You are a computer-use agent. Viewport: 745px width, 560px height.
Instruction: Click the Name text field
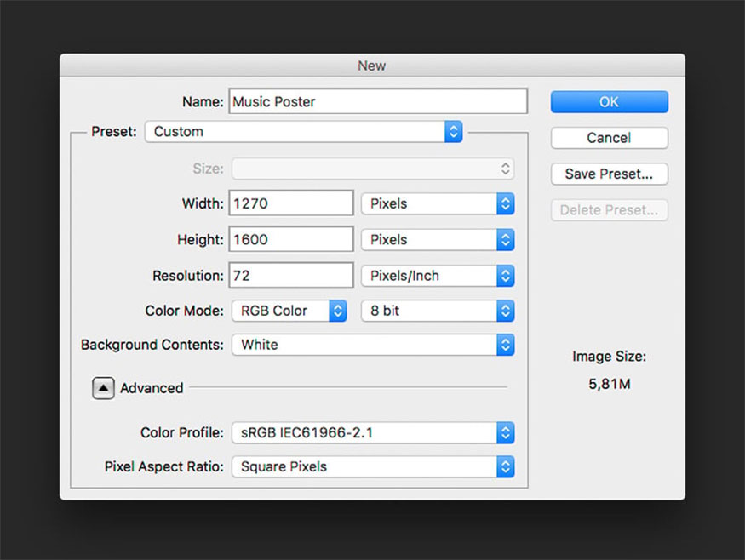[379, 102]
